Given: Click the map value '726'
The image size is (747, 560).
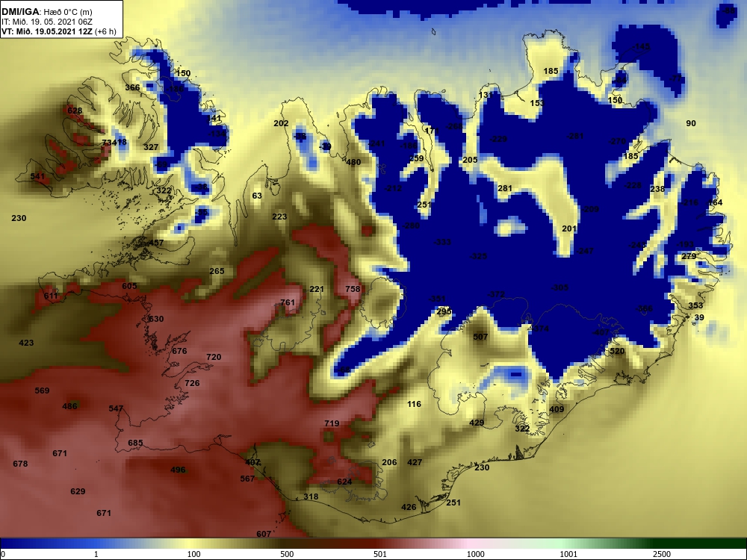Looking at the screenshot, I should (192, 383).
